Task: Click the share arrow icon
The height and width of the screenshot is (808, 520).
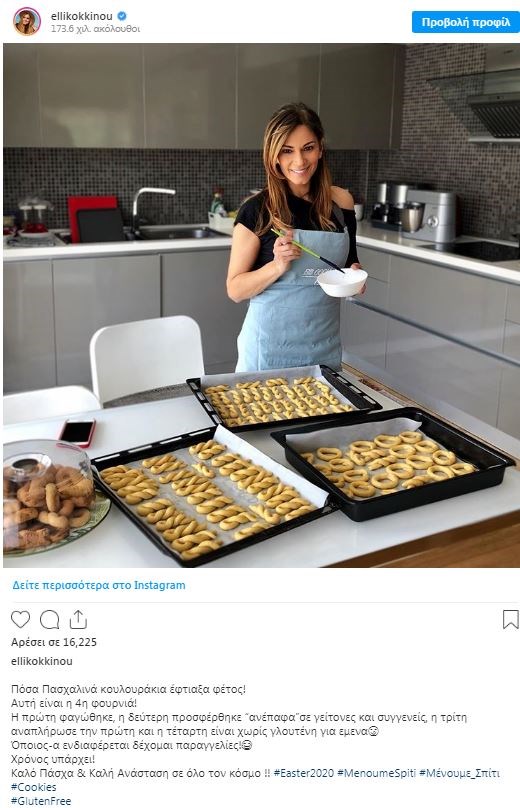Action: 78,619
